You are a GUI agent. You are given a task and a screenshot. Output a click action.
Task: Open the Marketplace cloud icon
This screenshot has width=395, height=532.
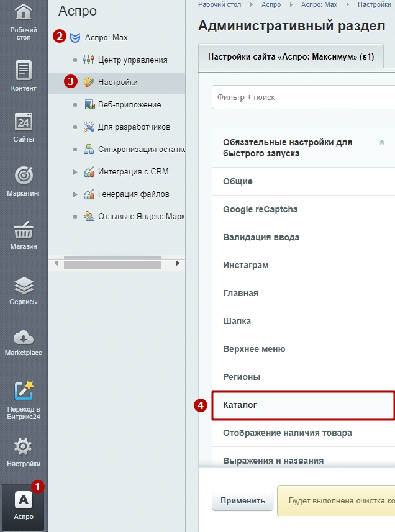click(x=24, y=338)
